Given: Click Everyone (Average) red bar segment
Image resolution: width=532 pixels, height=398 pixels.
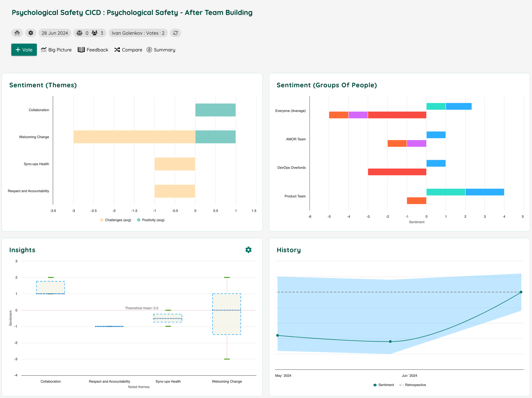Looking at the screenshot, I should point(397,115).
